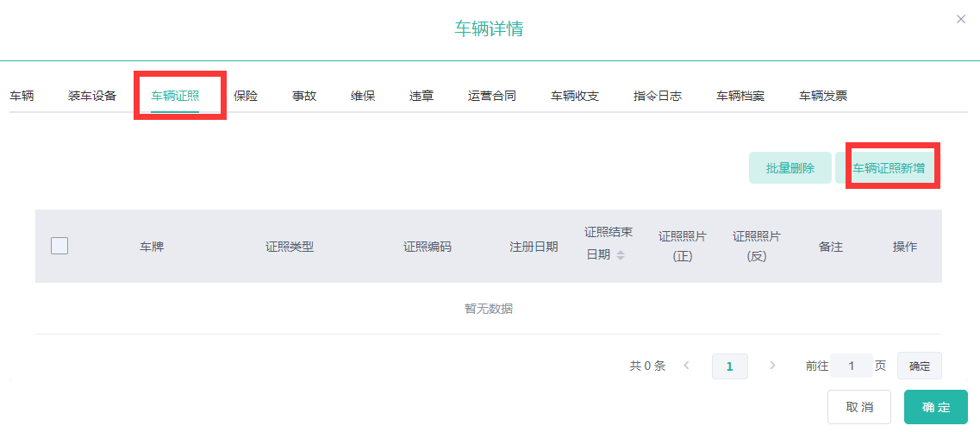Go to next page arrow
Screen dimensions: 980x432
pyautogui.click(x=772, y=366)
